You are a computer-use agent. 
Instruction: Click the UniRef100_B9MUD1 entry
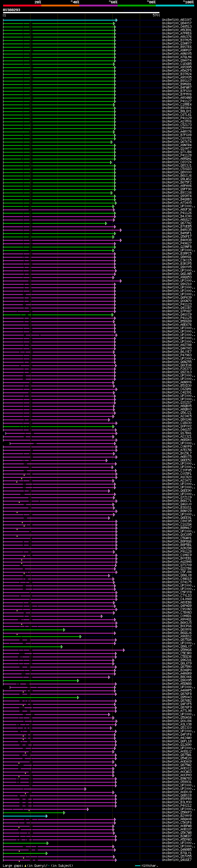point(177,84)
